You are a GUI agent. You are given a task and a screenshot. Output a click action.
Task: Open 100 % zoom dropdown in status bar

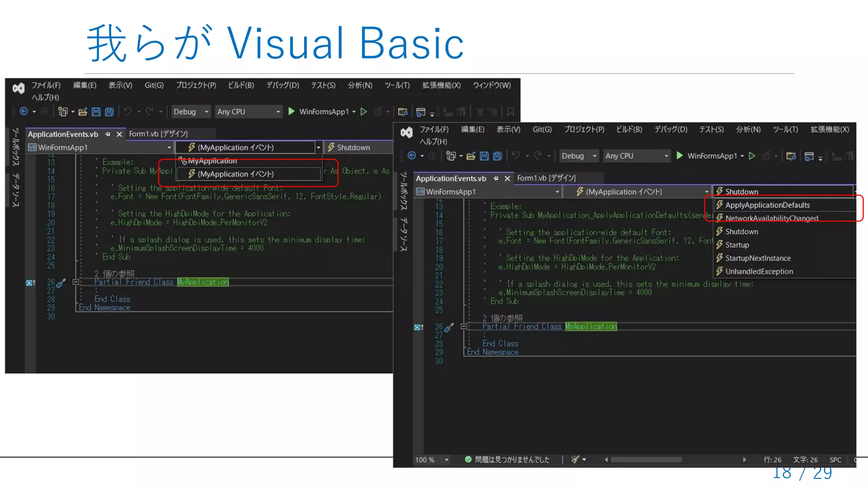pyautogui.click(x=432, y=460)
